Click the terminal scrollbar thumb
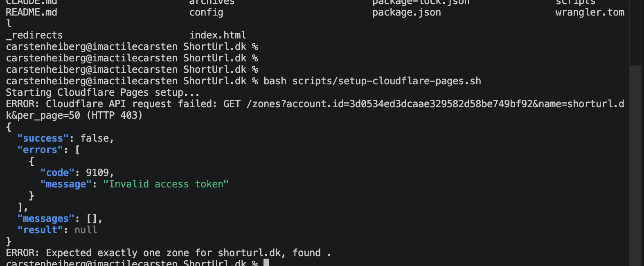Image resolution: width=644 pixels, height=266 pixels. [635, 33]
